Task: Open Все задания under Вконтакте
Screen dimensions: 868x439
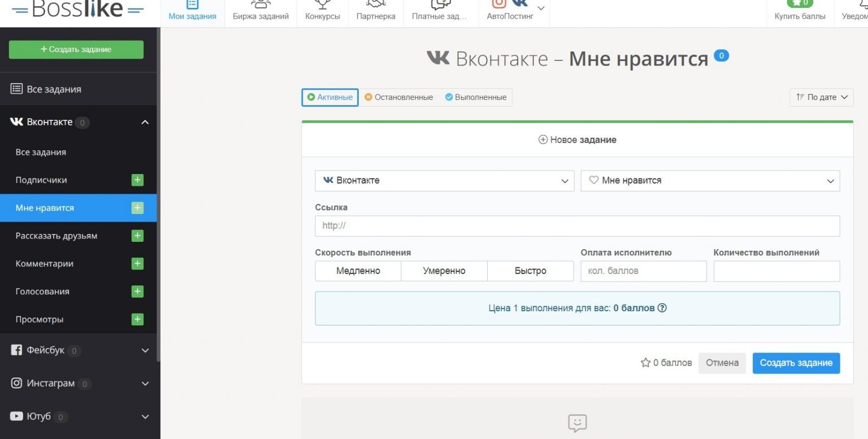Action: click(x=41, y=153)
